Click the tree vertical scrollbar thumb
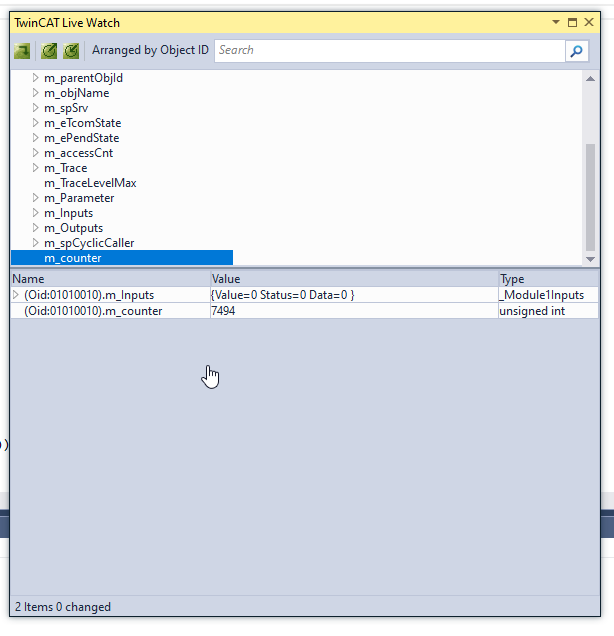Viewport: 614px width, 636px height. pos(590,198)
